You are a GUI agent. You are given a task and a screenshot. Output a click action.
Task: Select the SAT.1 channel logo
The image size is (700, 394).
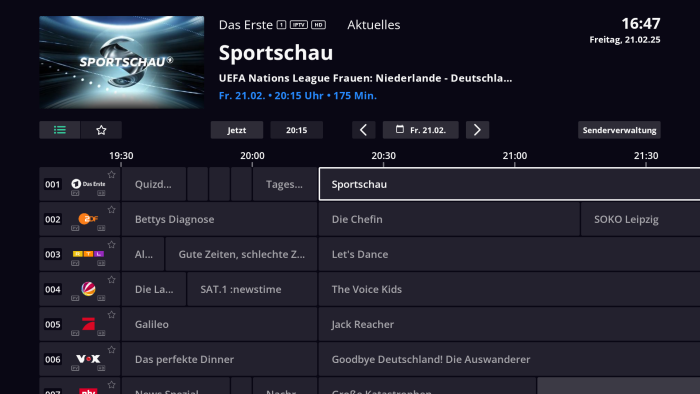88,289
